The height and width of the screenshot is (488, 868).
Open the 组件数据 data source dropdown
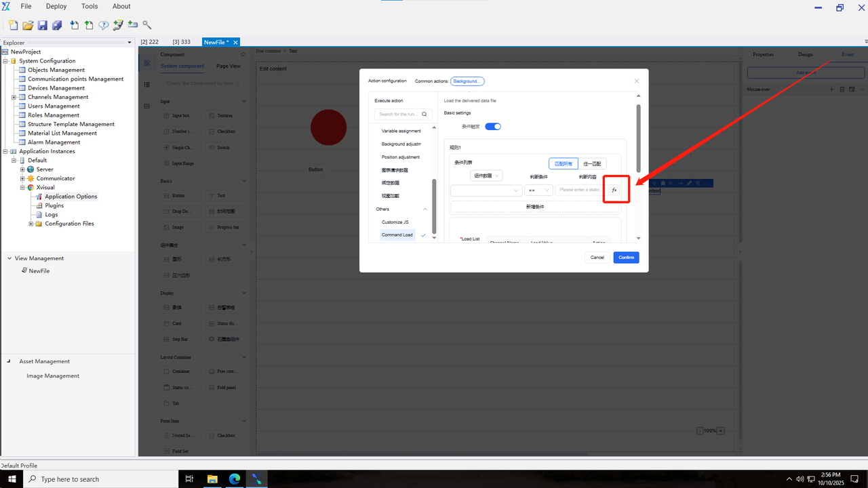click(x=486, y=176)
